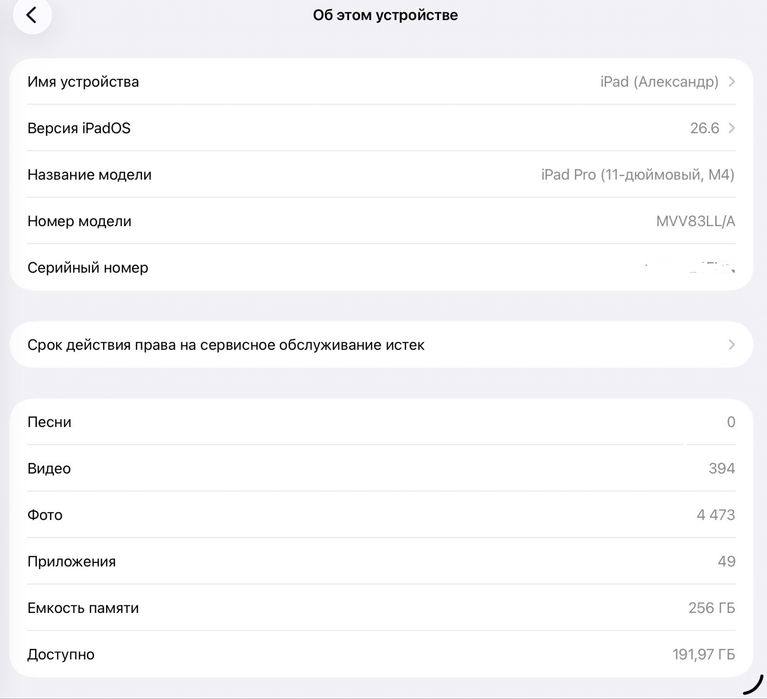This screenshot has width=767, height=699.
Task: Open 'Срок действия права на сервисное обслуживание истек'
Action: 382,345
